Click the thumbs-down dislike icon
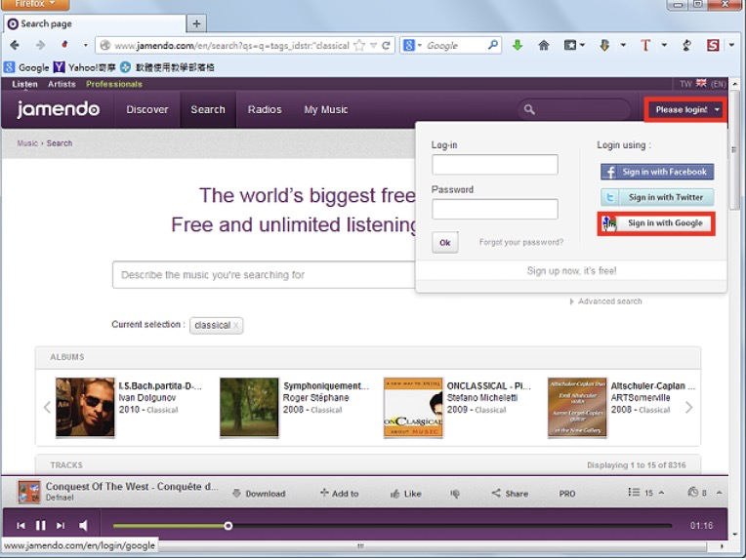 tap(455, 494)
